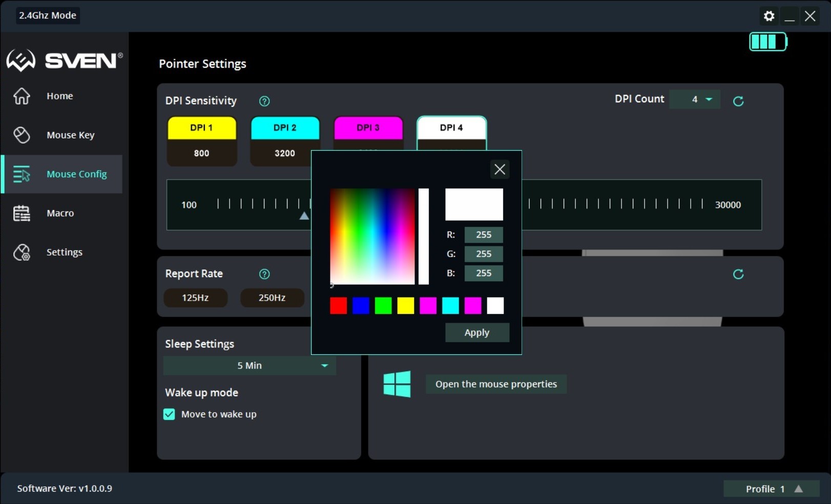Viewport: 831px width, 504px height.
Task: Click the 100 minimum DPI label
Action: coord(189,205)
